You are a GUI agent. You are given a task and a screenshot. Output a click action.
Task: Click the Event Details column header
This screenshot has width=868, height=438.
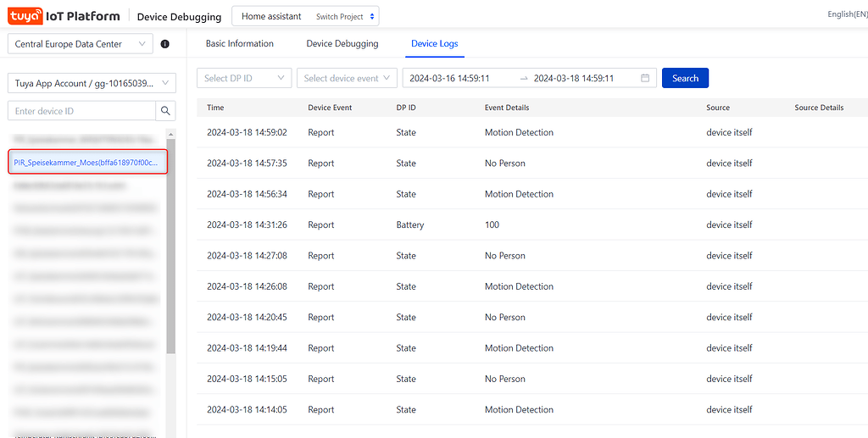click(x=507, y=108)
